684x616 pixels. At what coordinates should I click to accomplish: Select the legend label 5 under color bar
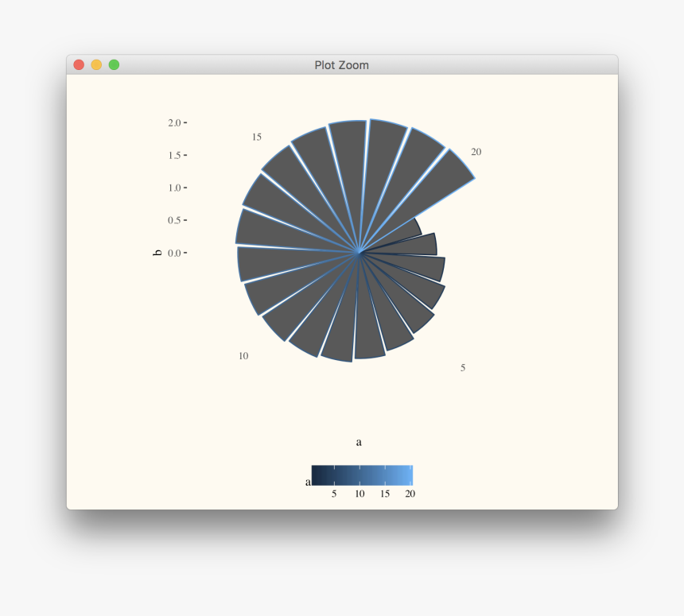334,494
